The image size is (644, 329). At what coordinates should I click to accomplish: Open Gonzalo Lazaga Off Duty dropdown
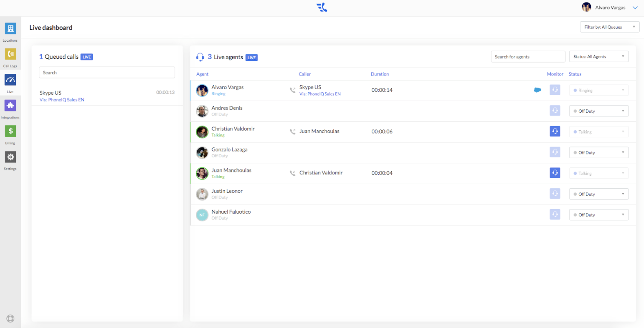(599, 153)
